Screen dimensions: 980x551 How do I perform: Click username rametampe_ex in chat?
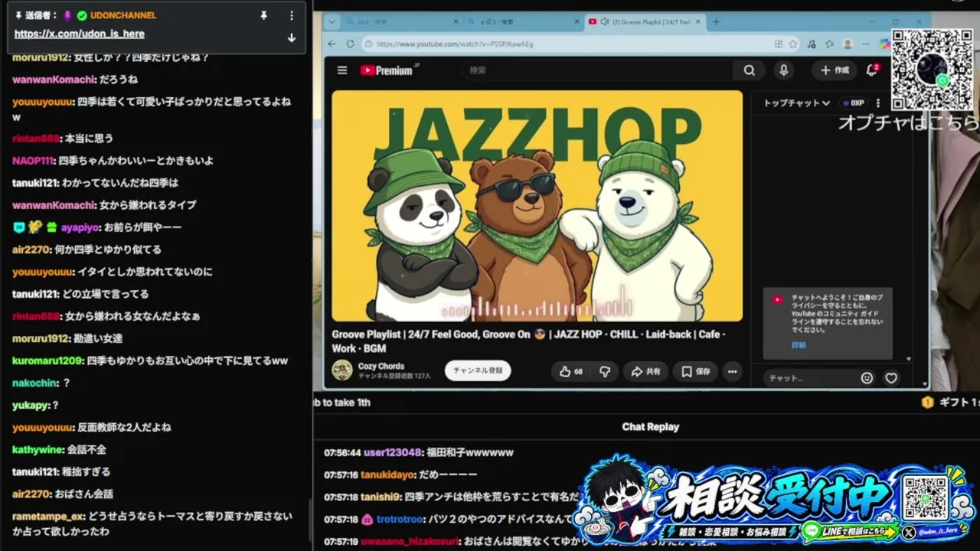[48, 517]
